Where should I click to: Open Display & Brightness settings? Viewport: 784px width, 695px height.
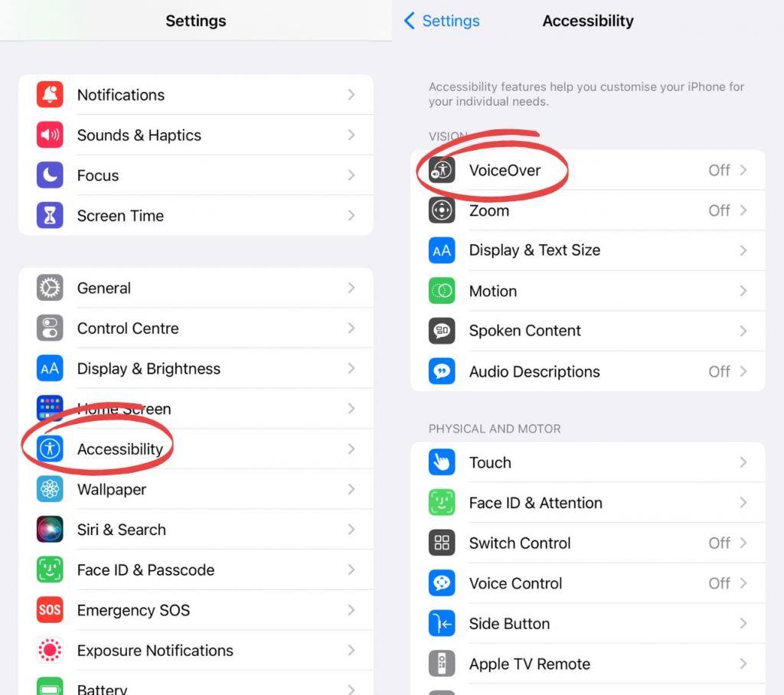(x=196, y=368)
